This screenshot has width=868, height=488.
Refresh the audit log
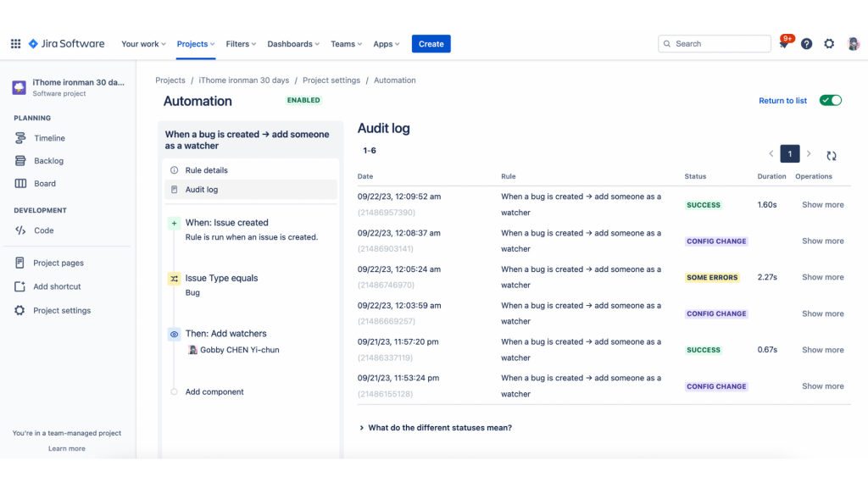pyautogui.click(x=832, y=156)
